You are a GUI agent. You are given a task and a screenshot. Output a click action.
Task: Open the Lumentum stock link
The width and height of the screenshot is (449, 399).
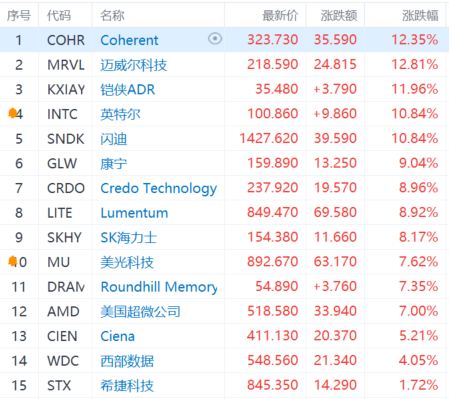[x=134, y=213]
